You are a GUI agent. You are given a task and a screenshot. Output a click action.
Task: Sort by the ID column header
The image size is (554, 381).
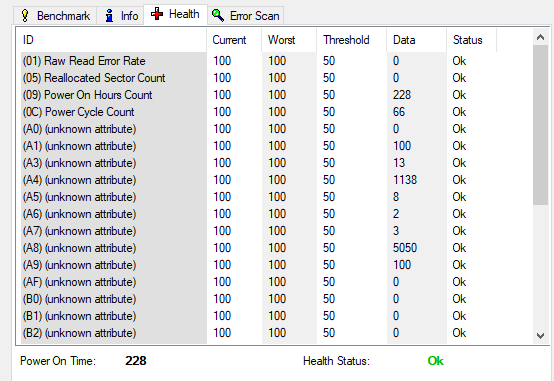(x=111, y=40)
